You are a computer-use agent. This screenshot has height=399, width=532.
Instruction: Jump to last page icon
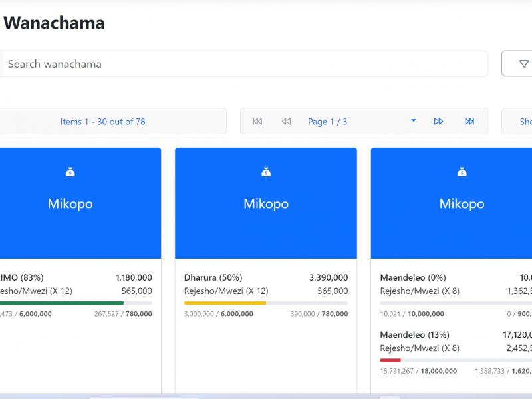tap(469, 122)
